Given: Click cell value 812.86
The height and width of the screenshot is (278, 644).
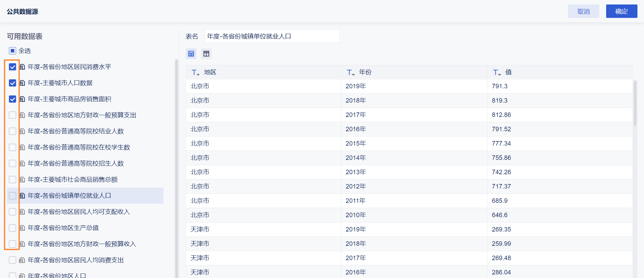Looking at the screenshot, I should click(501, 115).
